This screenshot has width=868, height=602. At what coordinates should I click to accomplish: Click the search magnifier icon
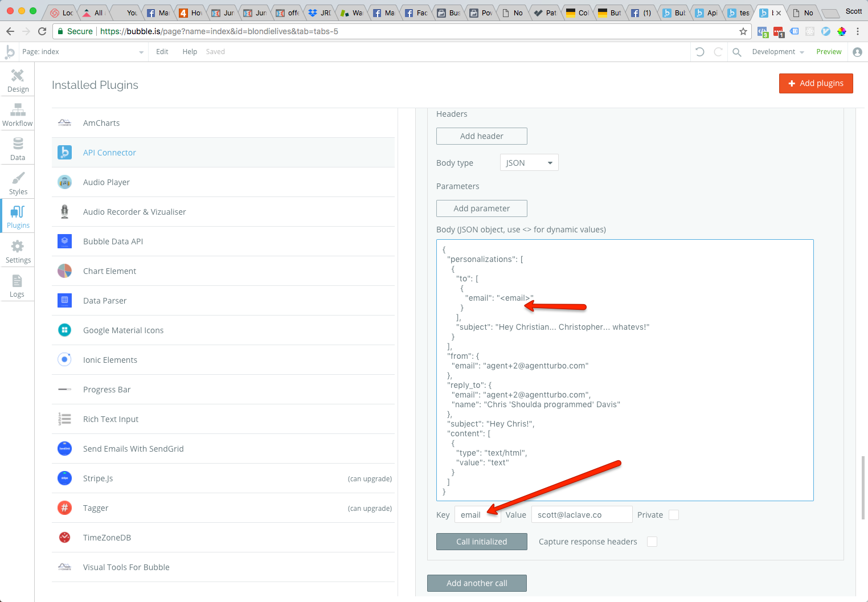click(x=736, y=52)
